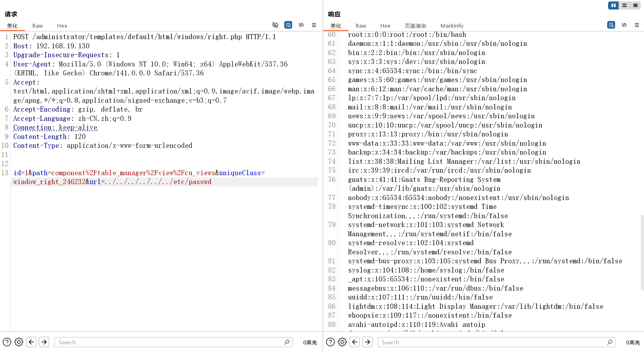Open response pane hamburger menu
Screen dimensions: 644x352
pyautogui.click(x=637, y=25)
